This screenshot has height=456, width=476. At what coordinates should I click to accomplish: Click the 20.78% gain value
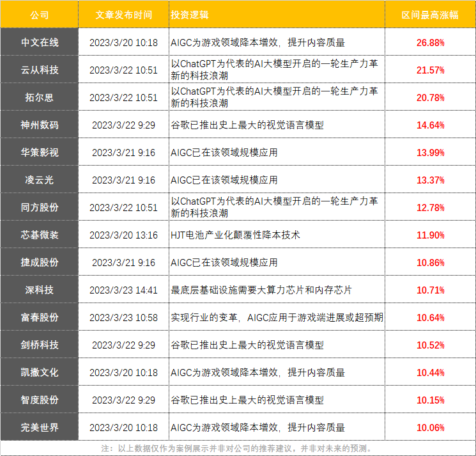click(x=430, y=97)
